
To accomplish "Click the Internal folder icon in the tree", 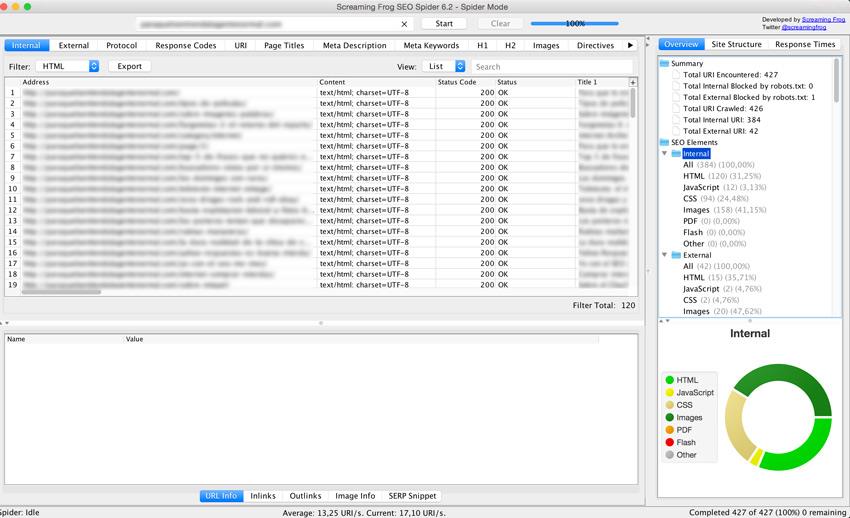I will pos(676,154).
